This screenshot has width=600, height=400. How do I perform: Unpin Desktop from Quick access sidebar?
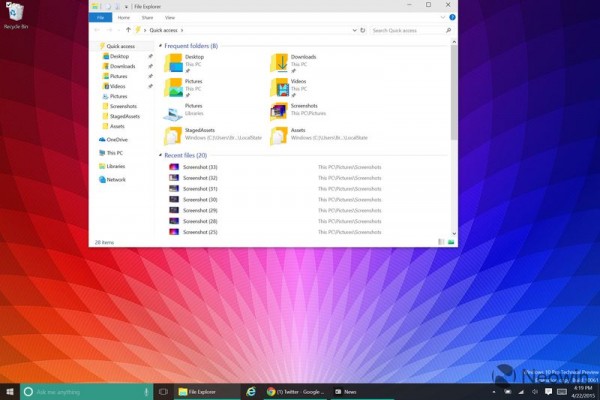click(149, 57)
